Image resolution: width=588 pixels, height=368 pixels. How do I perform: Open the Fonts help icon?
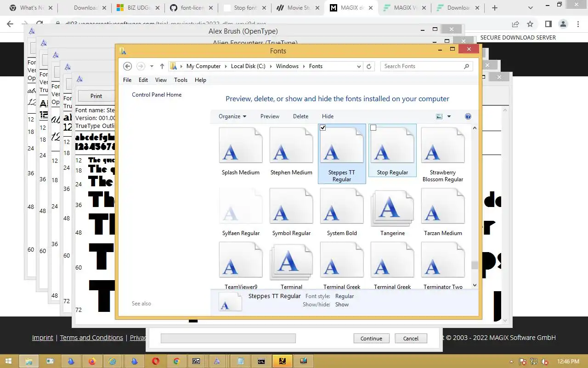click(468, 116)
